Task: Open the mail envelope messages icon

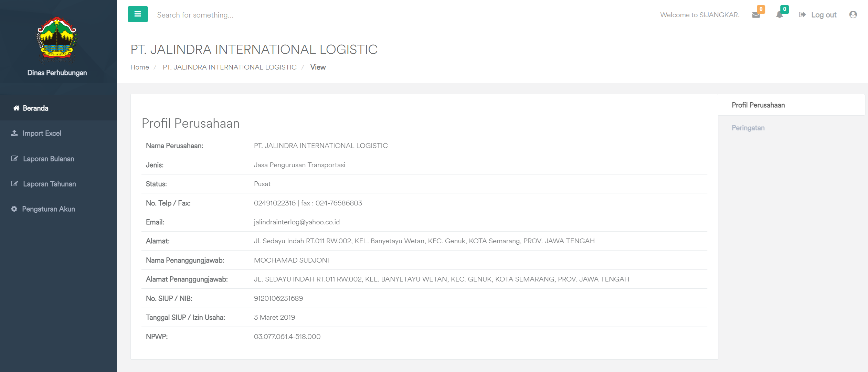Action: (x=756, y=15)
